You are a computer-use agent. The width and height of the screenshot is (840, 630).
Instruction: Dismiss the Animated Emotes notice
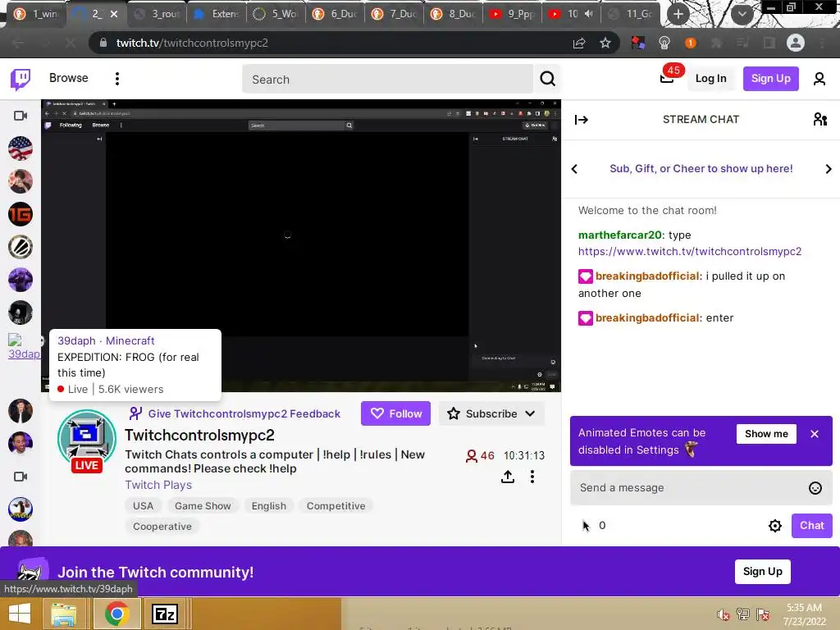(x=815, y=434)
